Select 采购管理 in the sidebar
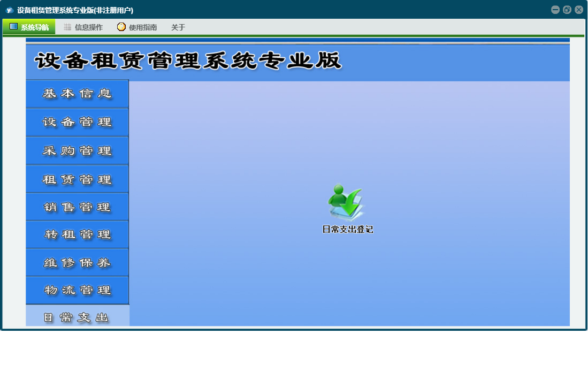588x387 pixels. 77,150
